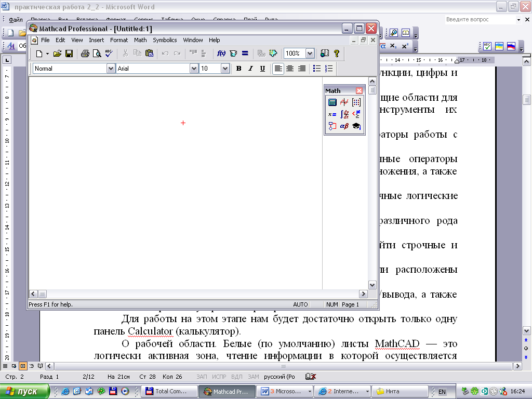Image resolution: width=532 pixels, height=399 pixels.
Task: Toggle Italic formatting in Mathcad
Action: point(250,69)
